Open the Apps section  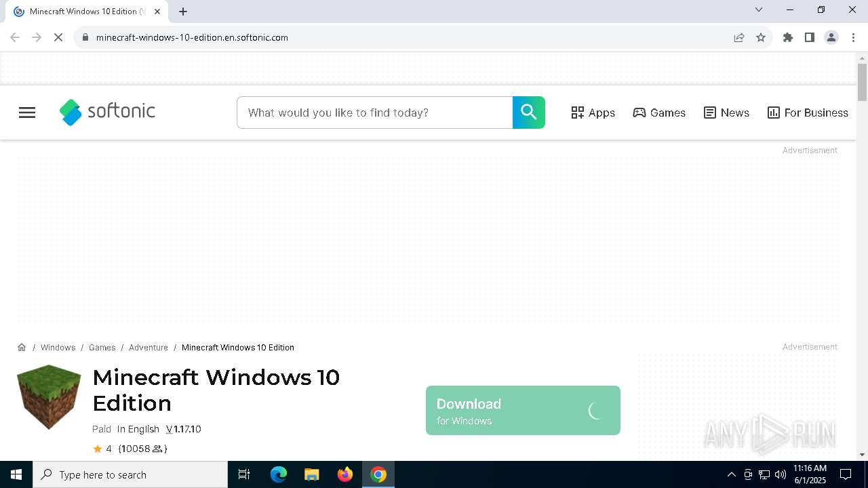click(593, 113)
